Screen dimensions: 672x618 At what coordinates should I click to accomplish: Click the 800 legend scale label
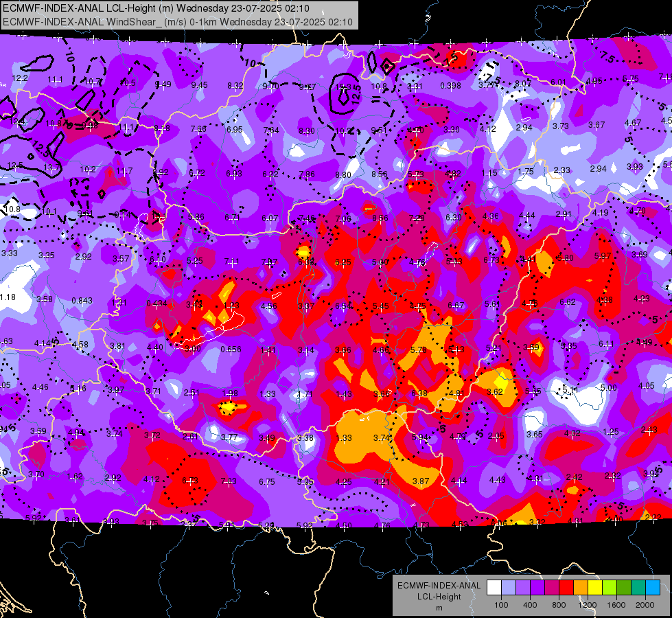(559, 605)
